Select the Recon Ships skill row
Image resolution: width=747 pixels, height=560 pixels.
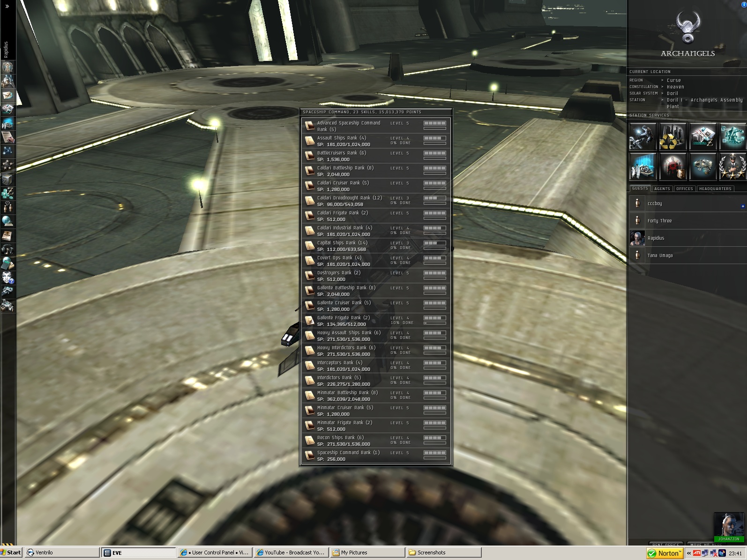point(376,441)
